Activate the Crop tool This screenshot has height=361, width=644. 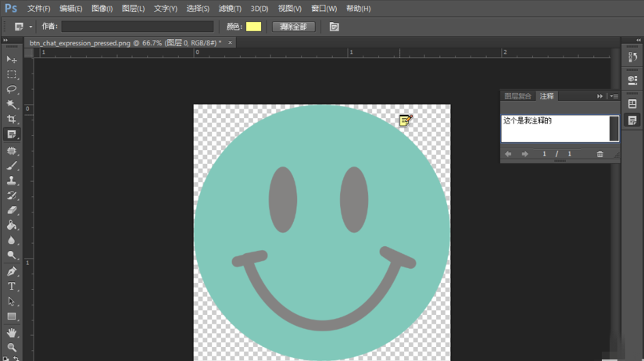pos(12,119)
